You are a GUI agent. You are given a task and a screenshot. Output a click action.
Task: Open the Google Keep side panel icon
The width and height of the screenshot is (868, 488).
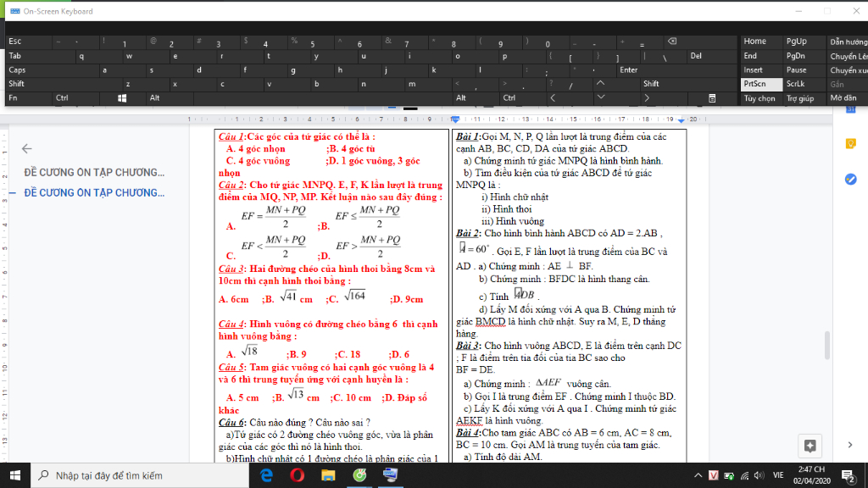click(851, 144)
